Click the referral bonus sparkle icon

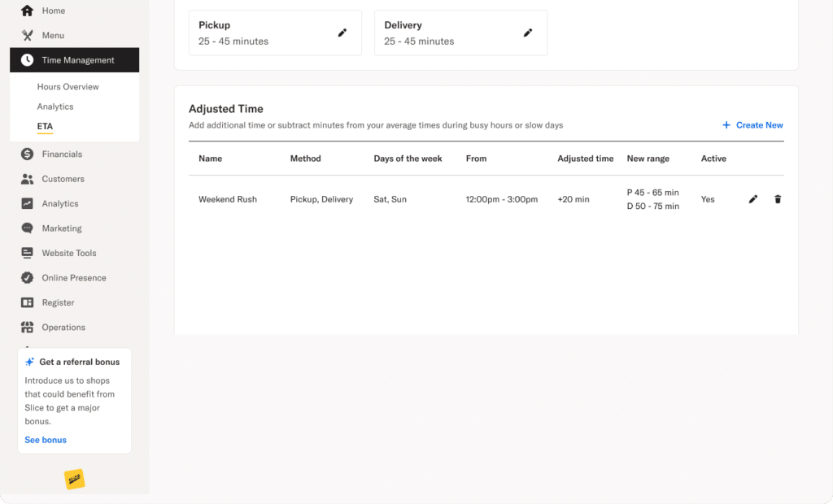[x=30, y=362]
